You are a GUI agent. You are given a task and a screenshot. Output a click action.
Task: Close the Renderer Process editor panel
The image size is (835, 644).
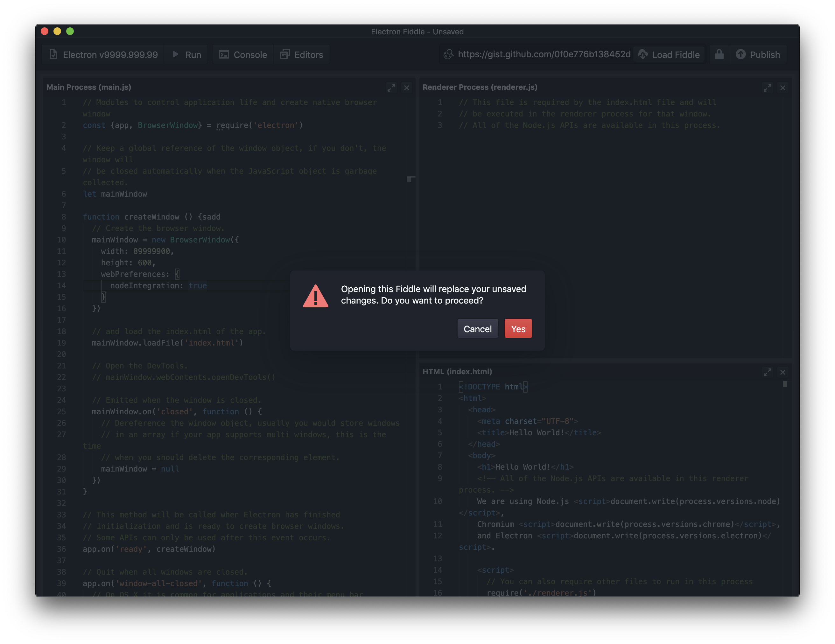[782, 88]
